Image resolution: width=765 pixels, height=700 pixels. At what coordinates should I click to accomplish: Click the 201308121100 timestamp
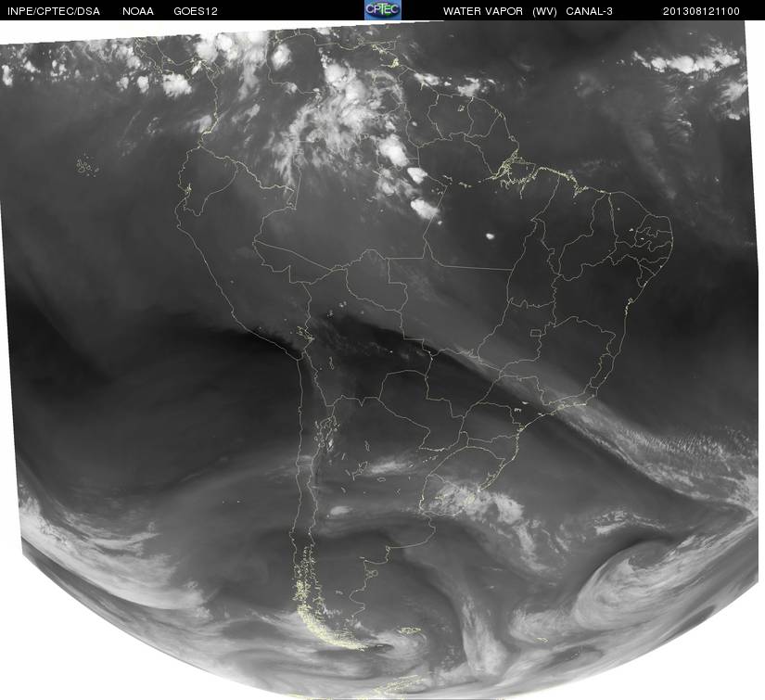(x=701, y=11)
